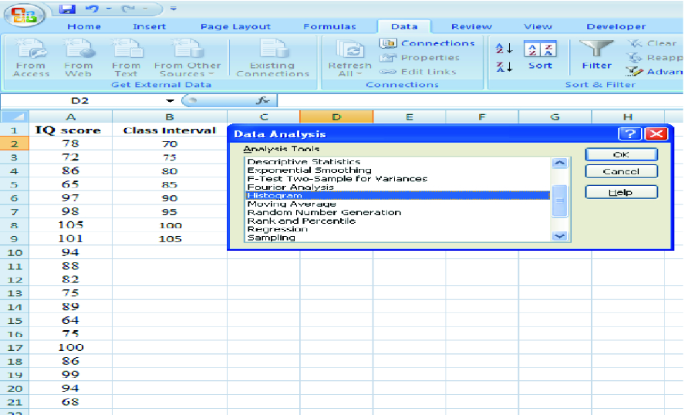Sort A to Z ascending
Image resolution: width=685 pixels, height=415 pixels.
pos(504,48)
